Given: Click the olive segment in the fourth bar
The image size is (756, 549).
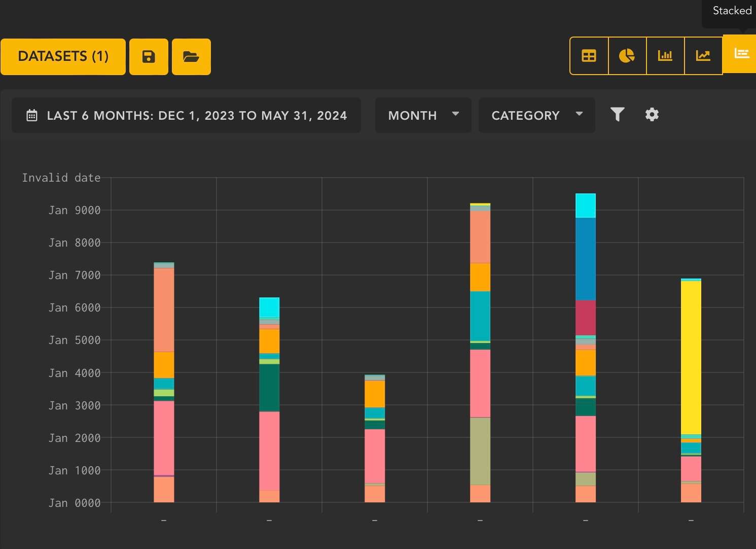Looking at the screenshot, I should 480,451.
